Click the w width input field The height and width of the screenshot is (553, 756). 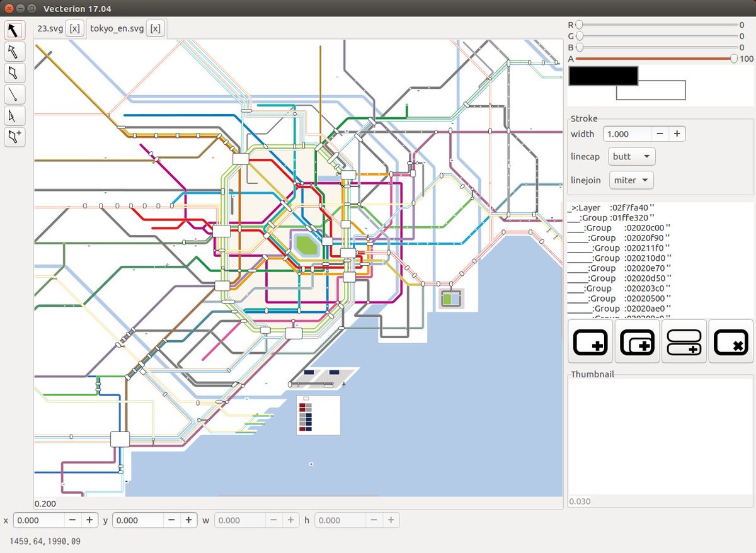point(239,520)
